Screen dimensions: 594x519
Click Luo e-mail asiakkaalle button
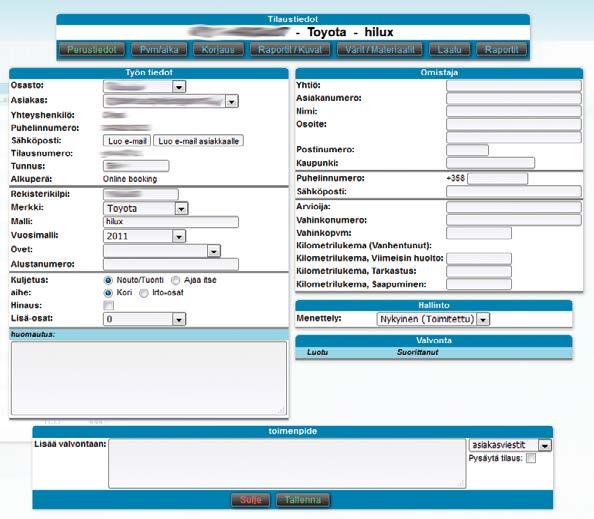click(x=199, y=141)
